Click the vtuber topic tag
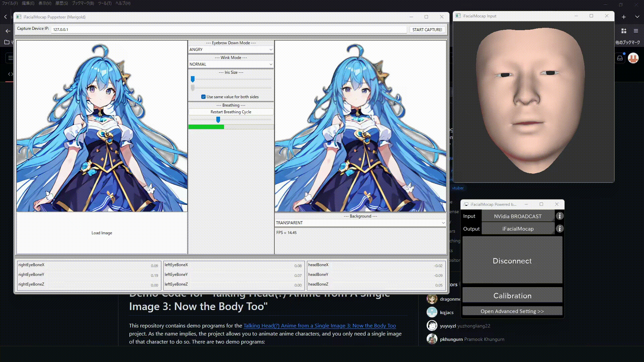Viewport: 644px width, 362px height. 458,188
